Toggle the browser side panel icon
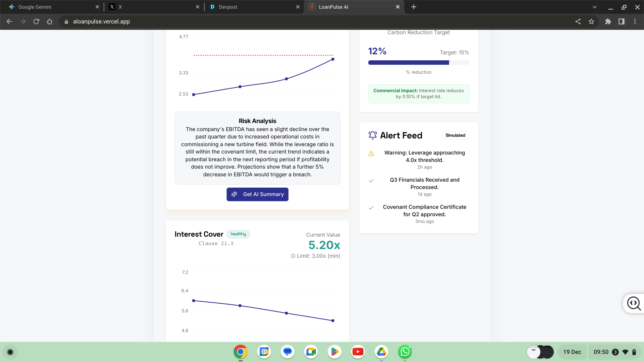Image resolution: width=644 pixels, height=362 pixels. 621,21
